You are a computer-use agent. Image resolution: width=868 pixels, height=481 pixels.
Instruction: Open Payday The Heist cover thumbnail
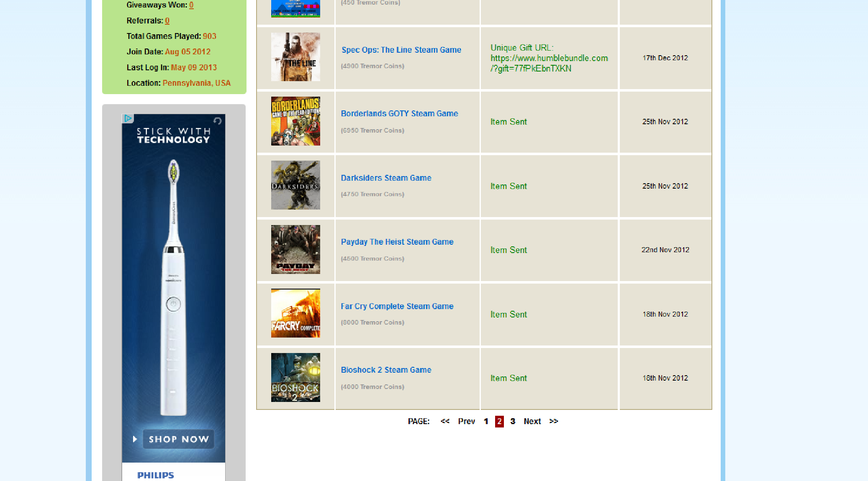[295, 250]
